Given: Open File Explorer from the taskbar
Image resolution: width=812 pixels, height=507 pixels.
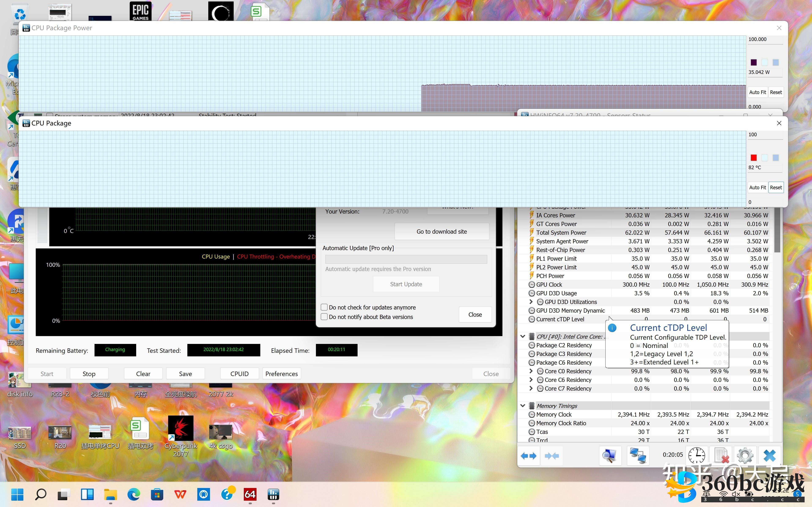Looking at the screenshot, I should tap(110, 494).
